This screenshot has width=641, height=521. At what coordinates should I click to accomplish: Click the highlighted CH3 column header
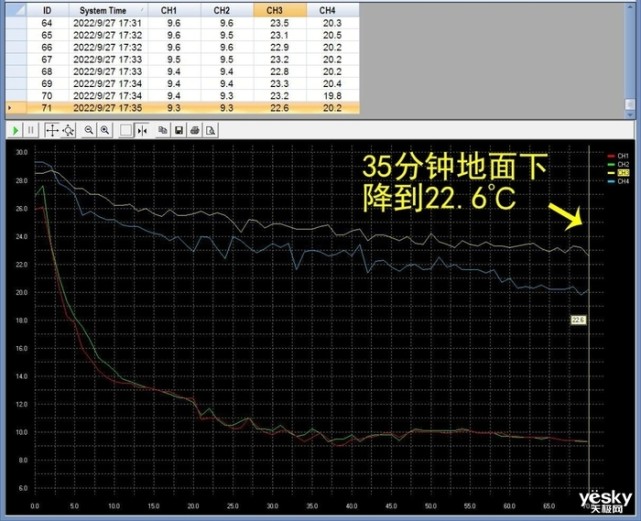pyautogui.click(x=280, y=10)
